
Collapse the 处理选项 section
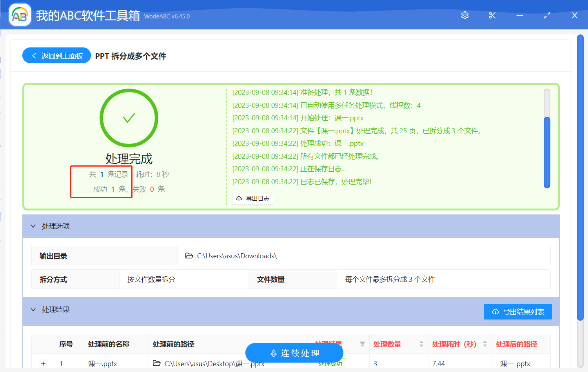(x=33, y=226)
